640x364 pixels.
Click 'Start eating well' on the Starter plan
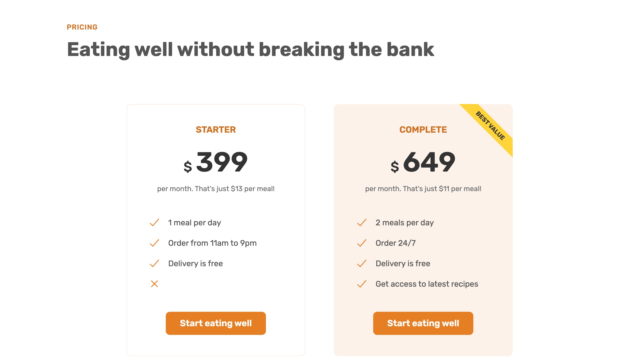pyautogui.click(x=216, y=323)
